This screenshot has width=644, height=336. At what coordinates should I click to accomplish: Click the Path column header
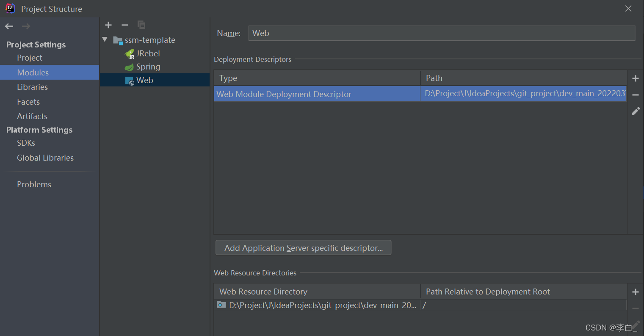click(x=524, y=78)
